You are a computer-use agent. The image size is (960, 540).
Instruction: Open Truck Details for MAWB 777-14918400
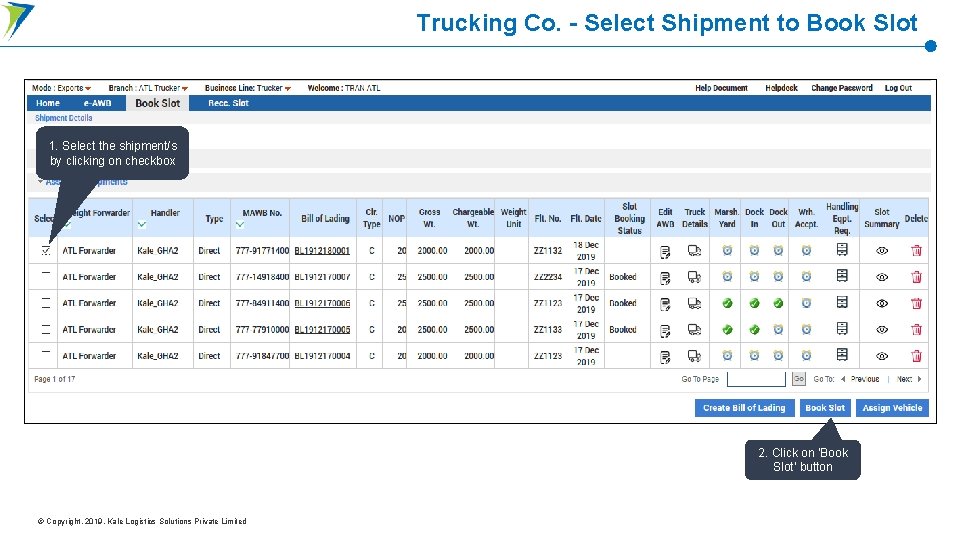pos(694,277)
